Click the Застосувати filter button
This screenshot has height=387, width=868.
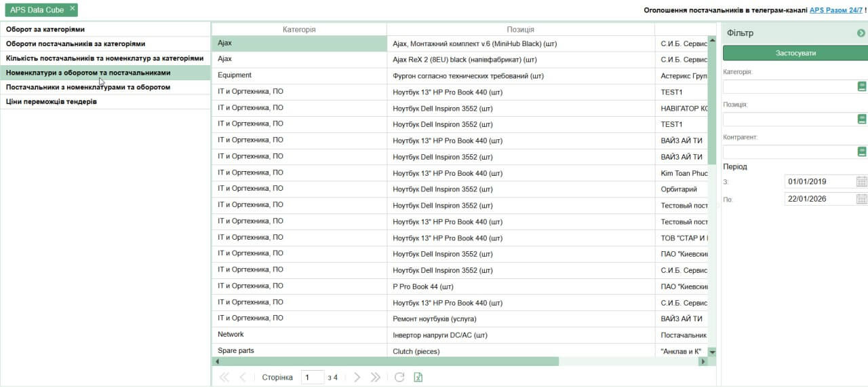[795, 53]
